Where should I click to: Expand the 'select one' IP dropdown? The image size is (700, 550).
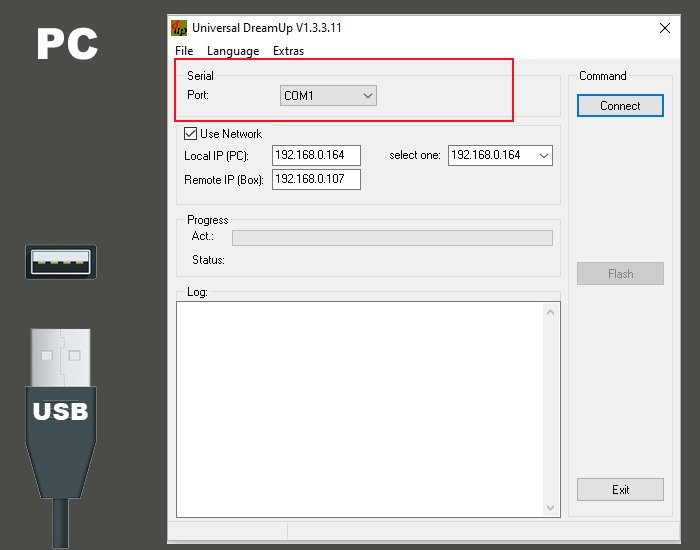pyautogui.click(x=500, y=155)
